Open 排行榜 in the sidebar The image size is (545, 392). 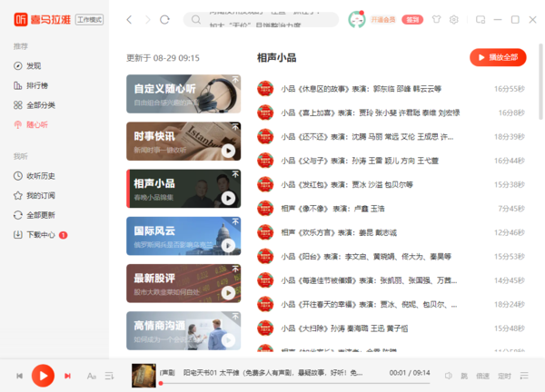(31, 85)
